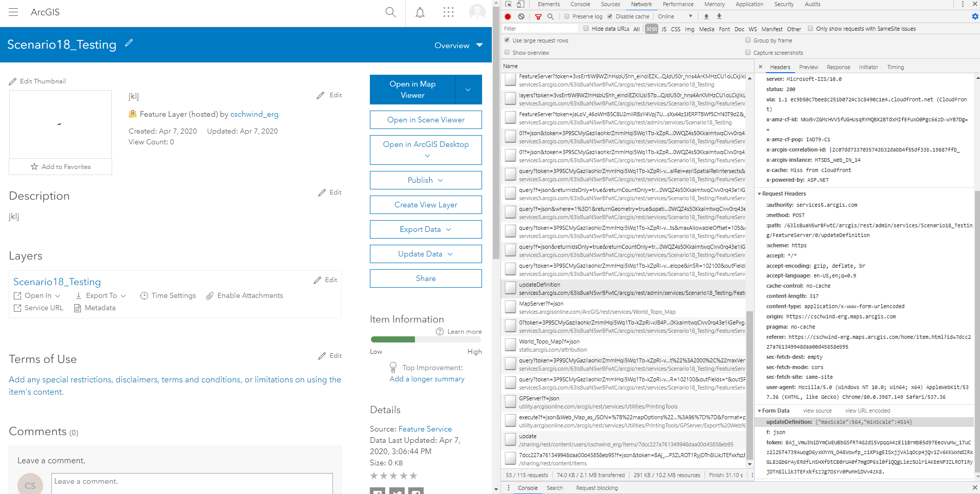
Task: Edit the Scenario18_Testing item title
Action: 129,44
